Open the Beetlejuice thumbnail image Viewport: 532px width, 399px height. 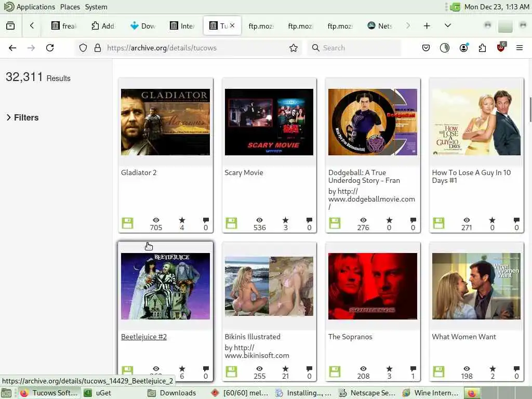166,286
